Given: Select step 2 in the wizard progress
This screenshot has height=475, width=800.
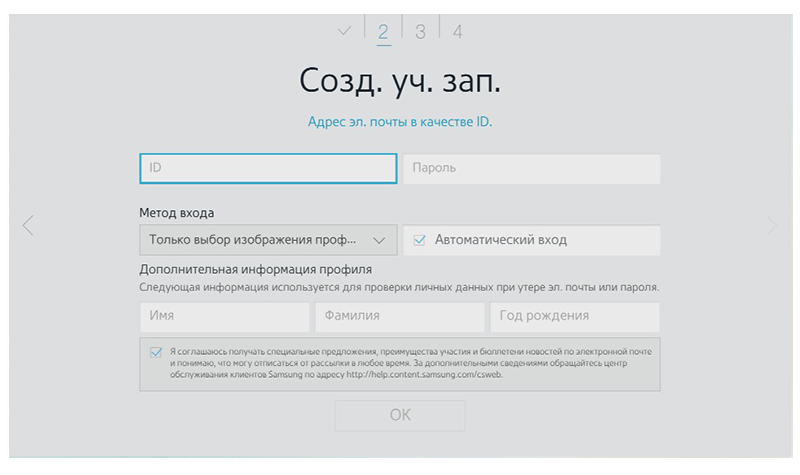Looking at the screenshot, I should tap(383, 31).
